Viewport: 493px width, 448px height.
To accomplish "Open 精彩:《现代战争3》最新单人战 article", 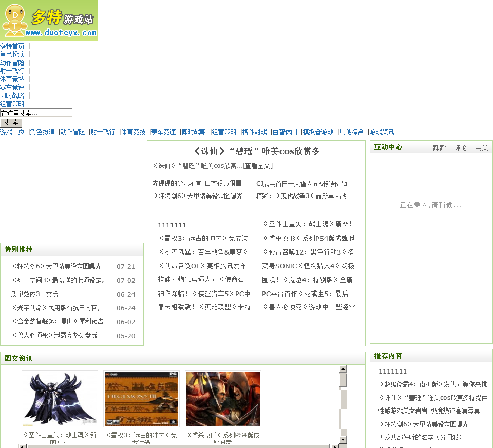I will point(301,196).
